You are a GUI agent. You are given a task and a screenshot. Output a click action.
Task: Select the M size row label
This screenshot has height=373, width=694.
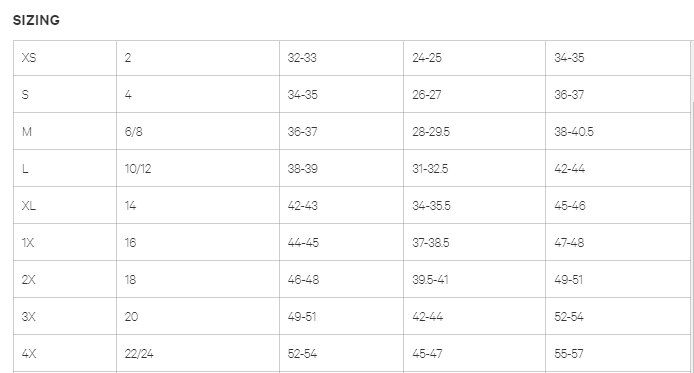click(65, 131)
